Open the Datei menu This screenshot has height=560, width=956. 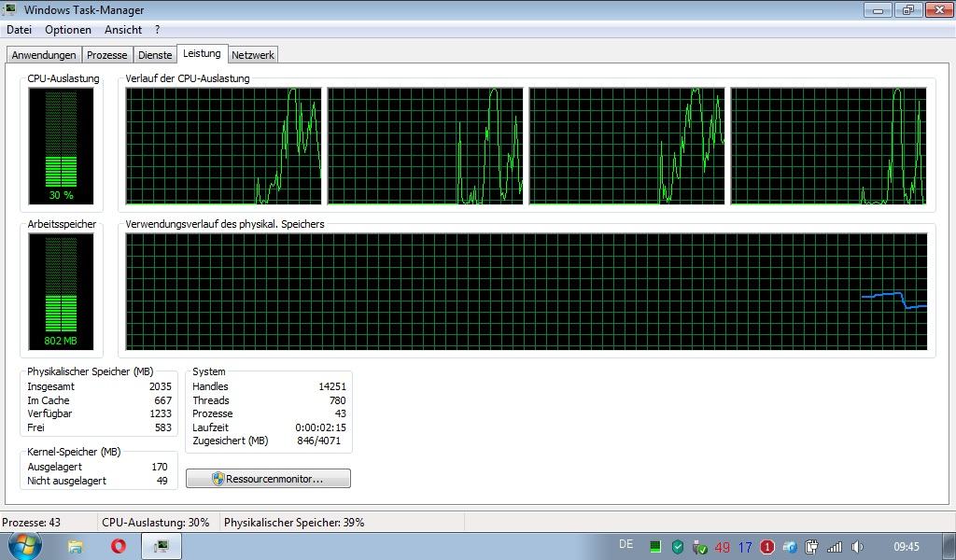pos(19,30)
